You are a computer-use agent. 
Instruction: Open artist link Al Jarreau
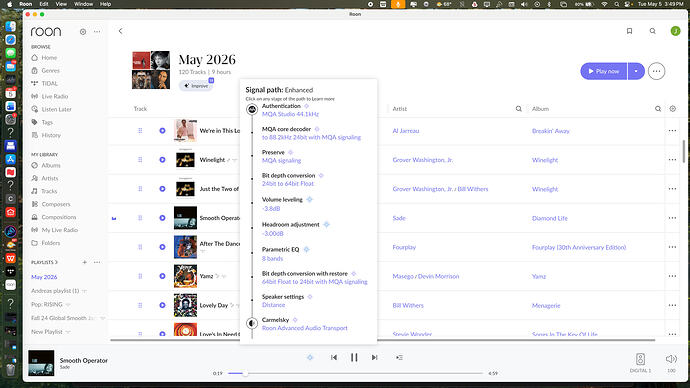click(406, 131)
